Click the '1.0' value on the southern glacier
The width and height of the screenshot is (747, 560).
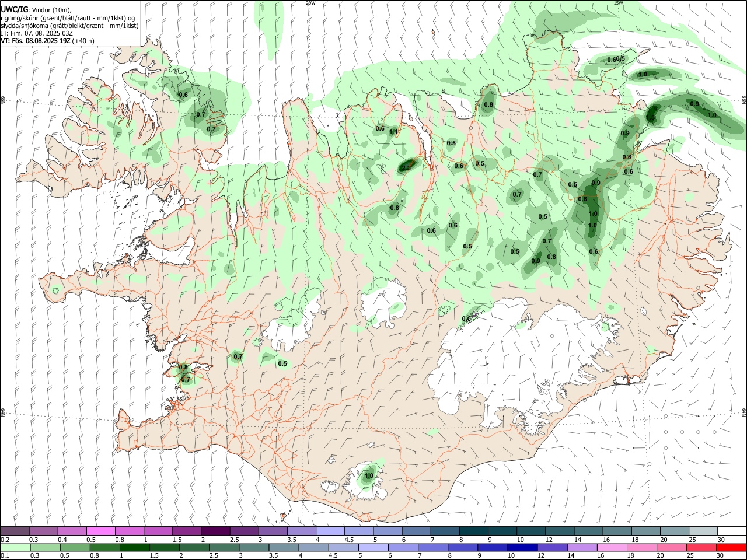tap(369, 476)
